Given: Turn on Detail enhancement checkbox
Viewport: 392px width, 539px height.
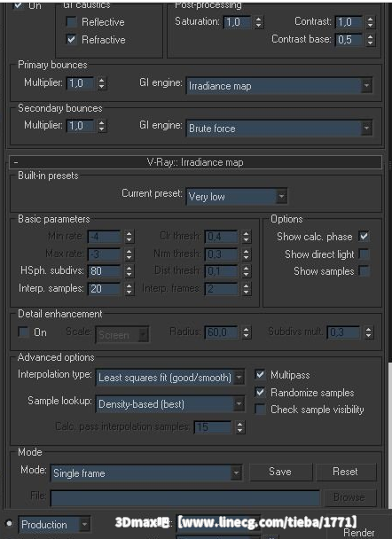Looking at the screenshot, I should tap(23, 332).
